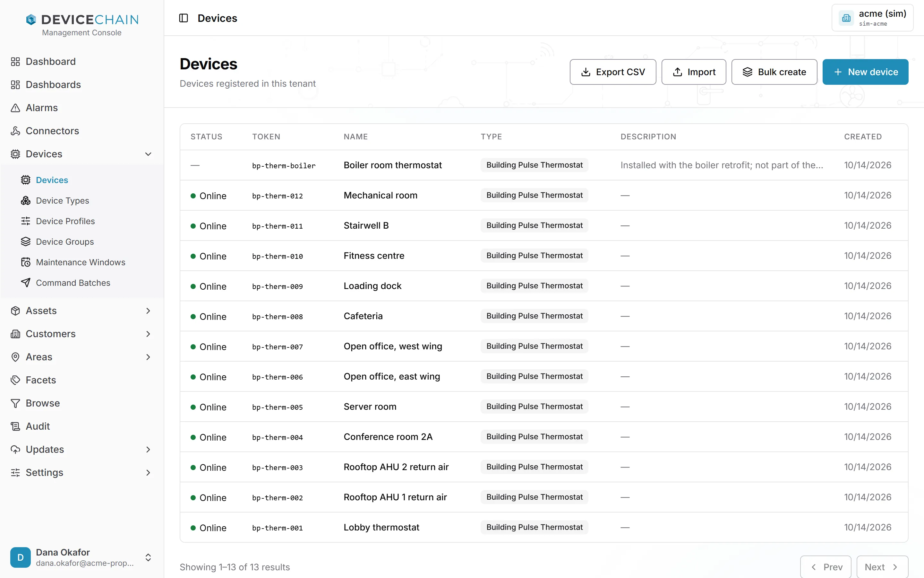Click the Device Profiles sliders icon

click(x=26, y=221)
